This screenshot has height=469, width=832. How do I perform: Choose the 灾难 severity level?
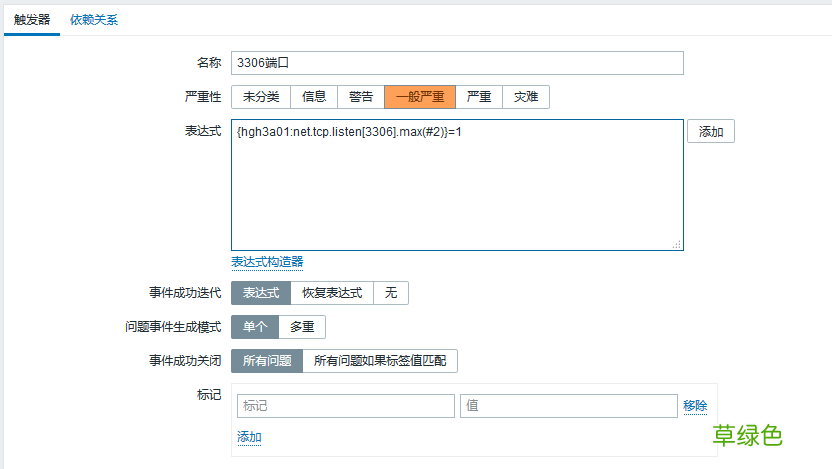pyautogui.click(x=526, y=97)
